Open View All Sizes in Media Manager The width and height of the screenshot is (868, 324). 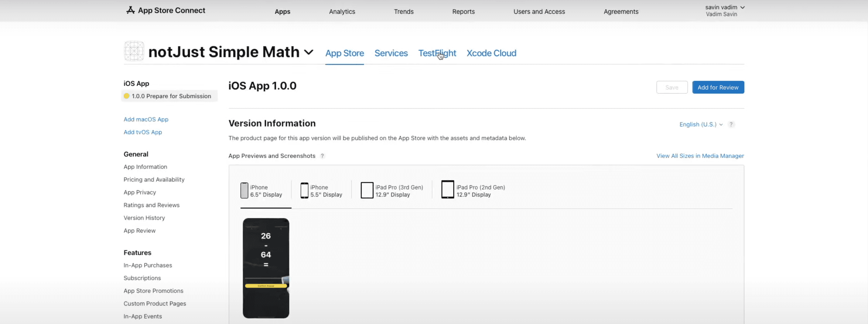tap(699, 156)
